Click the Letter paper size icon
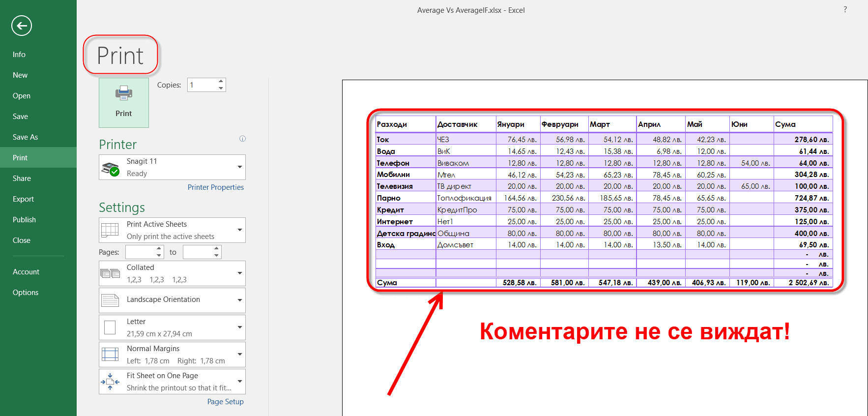Screen dimensions: 868x416 [x=110, y=327]
